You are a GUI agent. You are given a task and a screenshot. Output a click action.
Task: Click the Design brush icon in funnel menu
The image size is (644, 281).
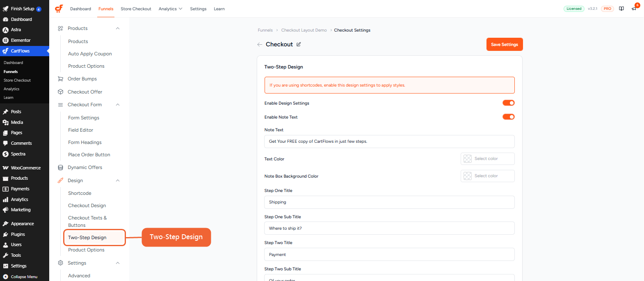tap(60, 180)
